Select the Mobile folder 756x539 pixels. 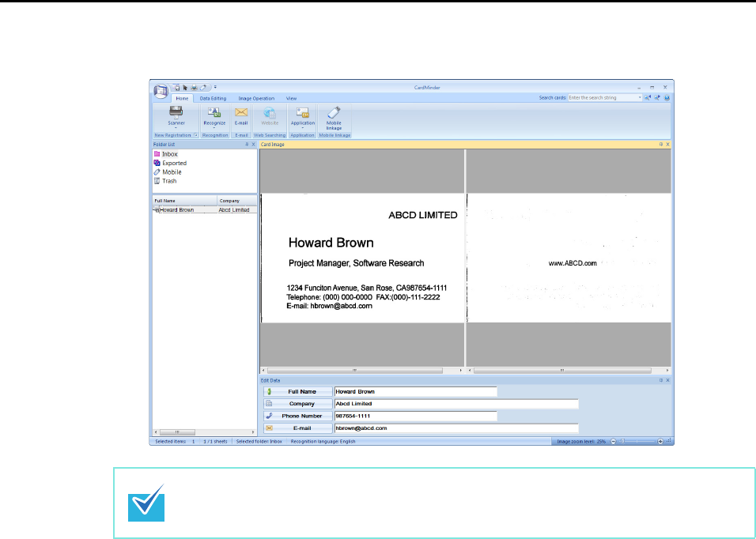[168, 172]
